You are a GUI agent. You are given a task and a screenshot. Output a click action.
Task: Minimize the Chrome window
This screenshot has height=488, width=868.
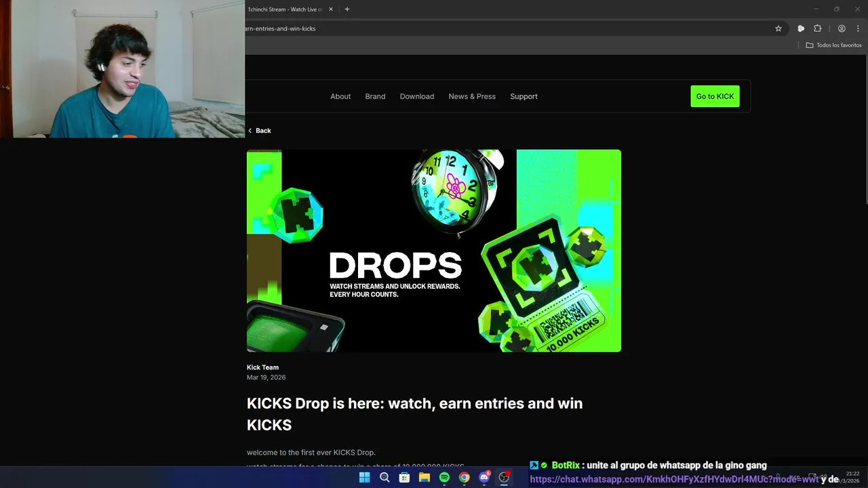816,9
